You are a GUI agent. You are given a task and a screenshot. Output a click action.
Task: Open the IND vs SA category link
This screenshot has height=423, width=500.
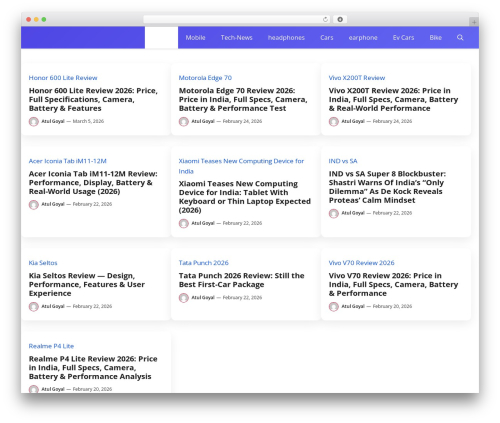343,161
